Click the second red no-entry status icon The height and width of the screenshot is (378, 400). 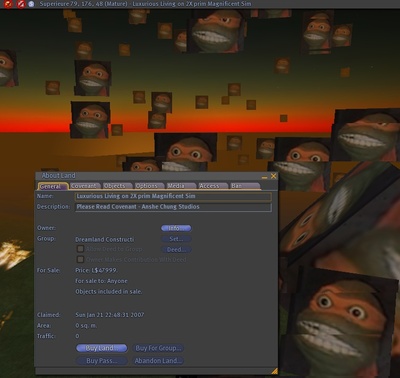[21, 4]
